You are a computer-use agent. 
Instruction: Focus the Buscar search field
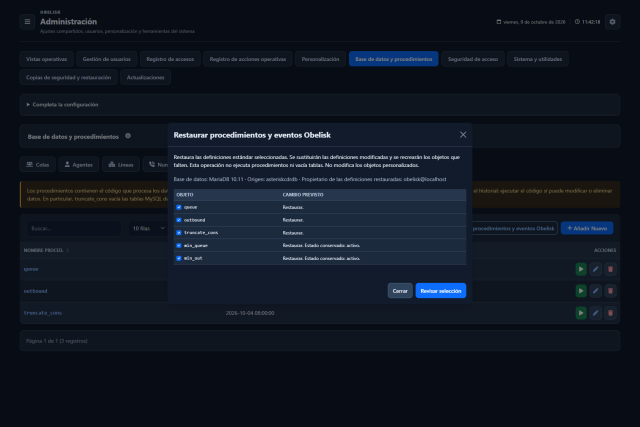(x=74, y=228)
